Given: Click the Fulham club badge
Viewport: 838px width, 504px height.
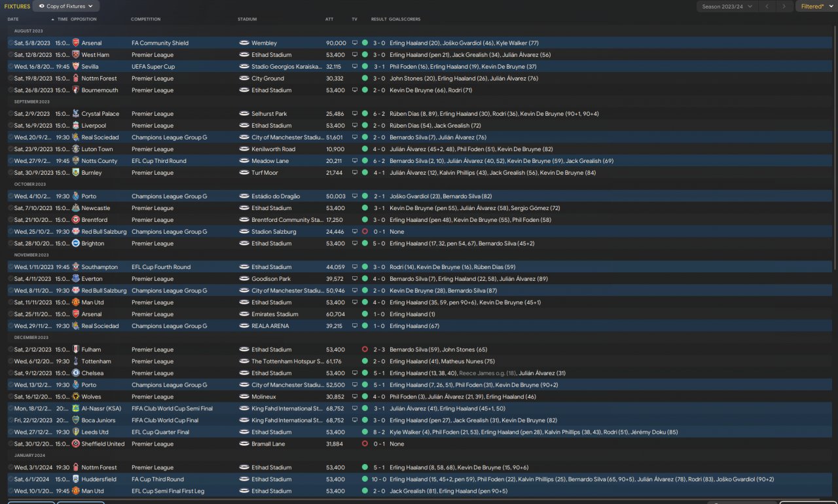Looking at the screenshot, I should pyautogui.click(x=76, y=350).
